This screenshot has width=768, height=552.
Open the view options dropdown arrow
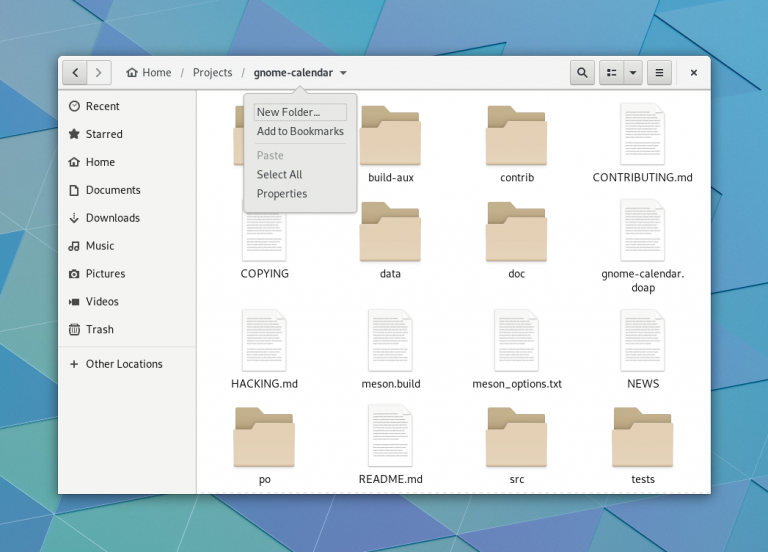[633, 73]
